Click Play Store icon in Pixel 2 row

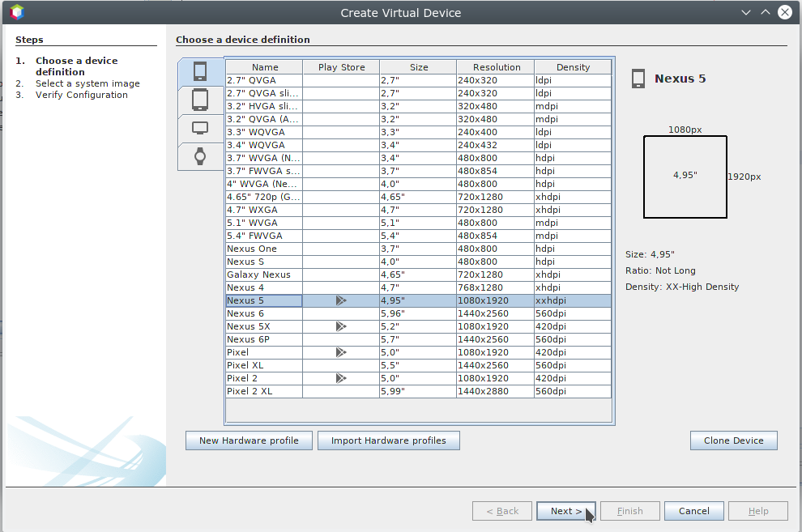click(341, 378)
